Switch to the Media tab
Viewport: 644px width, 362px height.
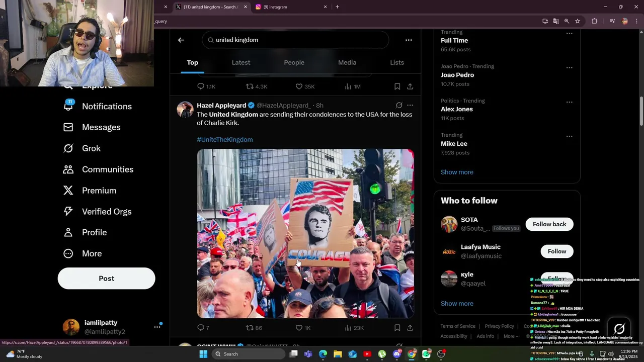point(347,63)
